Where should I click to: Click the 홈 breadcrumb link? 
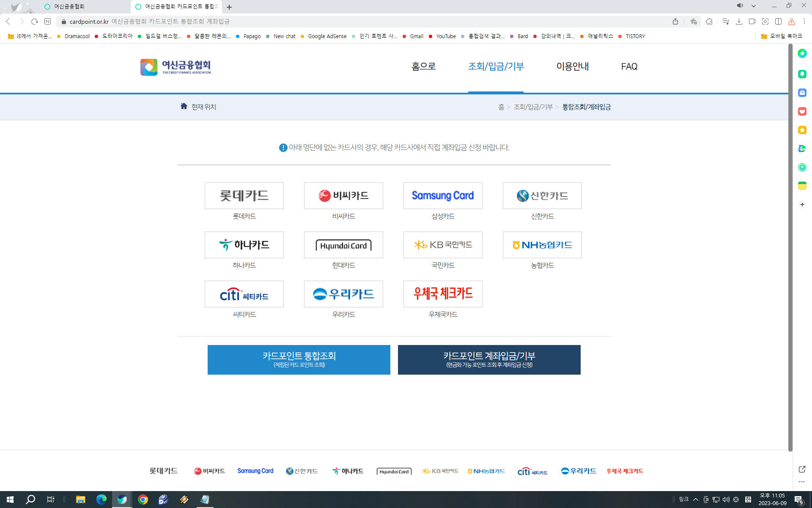(x=501, y=107)
